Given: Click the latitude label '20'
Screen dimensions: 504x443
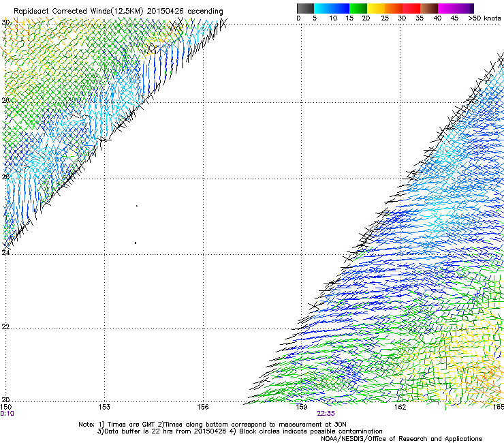Looking at the screenshot, I should coord(5,399).
